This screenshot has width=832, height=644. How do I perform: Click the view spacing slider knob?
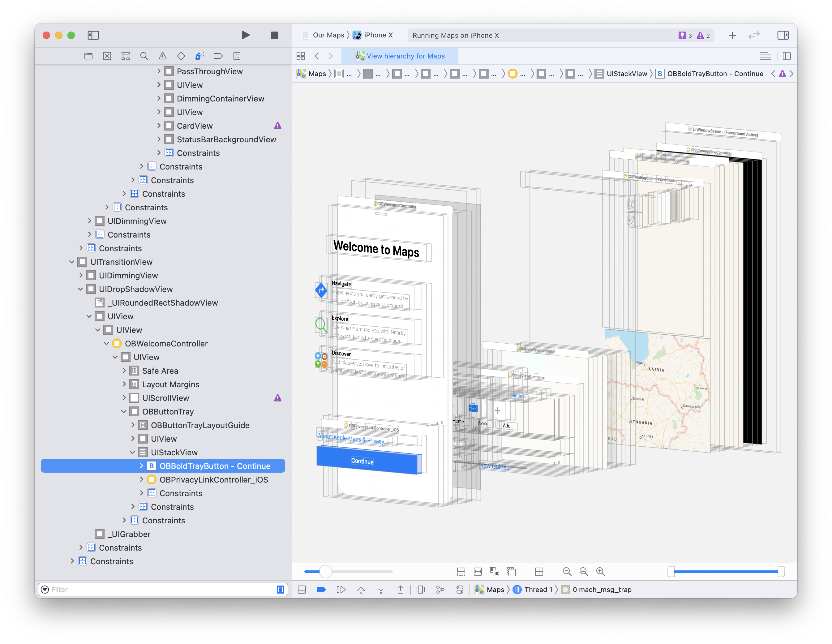(325, 571)
